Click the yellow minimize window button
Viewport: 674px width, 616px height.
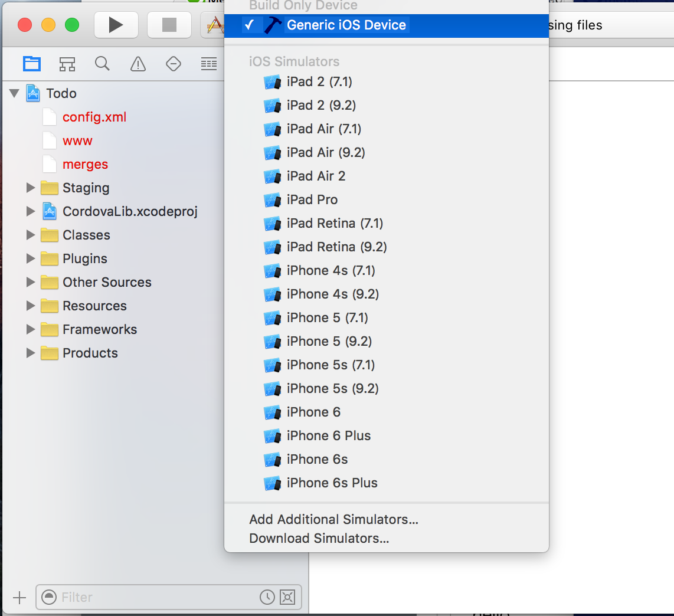point(48,25)
